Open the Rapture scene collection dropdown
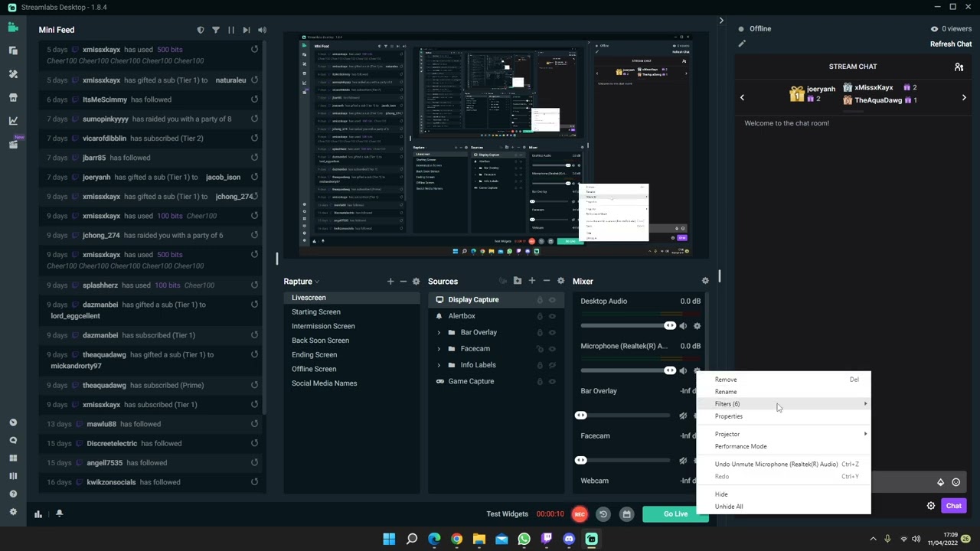This screenshot has width=980, height=551. click(x=302, y=282)
